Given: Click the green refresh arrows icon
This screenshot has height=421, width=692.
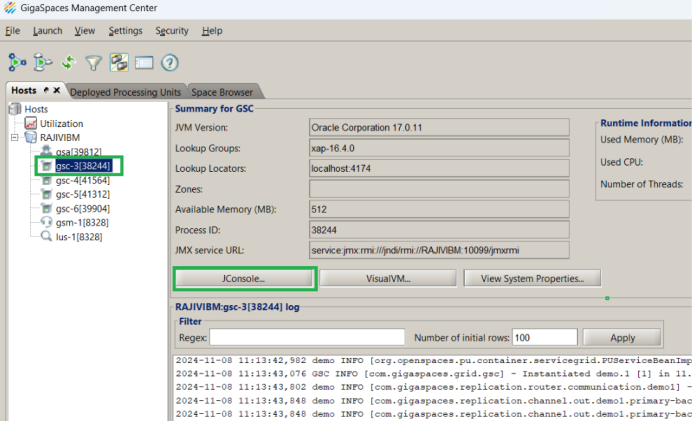Looking at the screenshot, I should [x=69, y=63].
